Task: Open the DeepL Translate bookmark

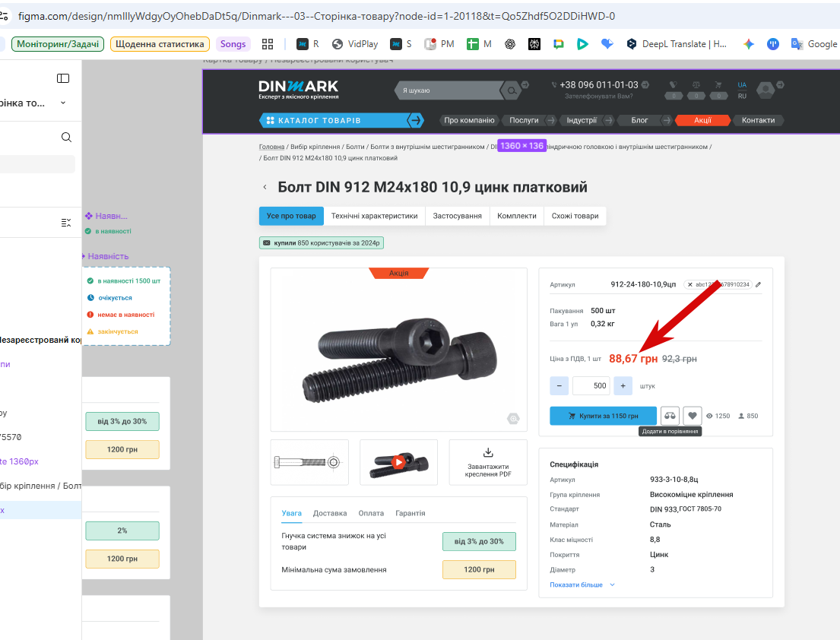Action: tap(676, 44)
